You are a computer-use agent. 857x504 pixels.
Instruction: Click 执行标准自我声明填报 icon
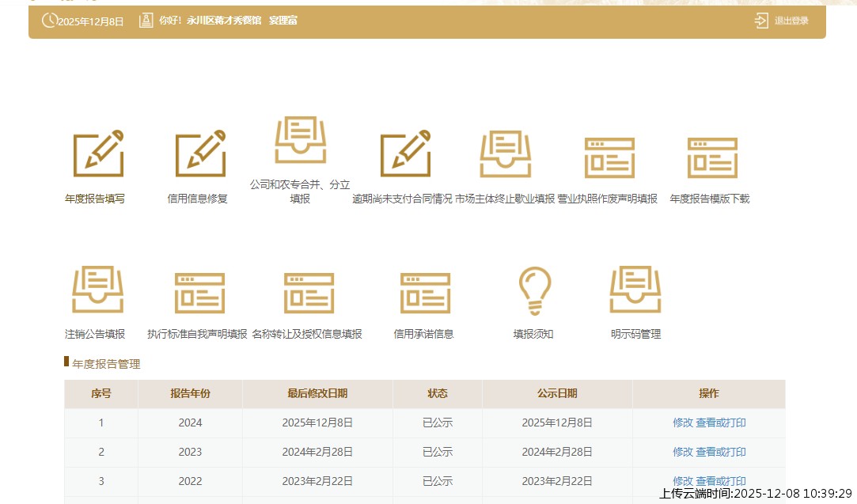pyautogui.click(x=199, y=293)
